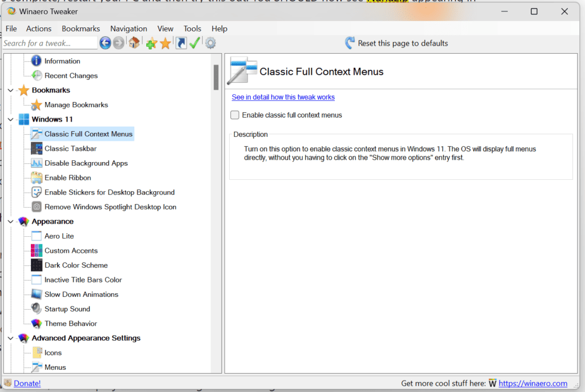Screen dimensions: 585x392
Task: Click the Information tree icon
Action: [x=36, y=60]
